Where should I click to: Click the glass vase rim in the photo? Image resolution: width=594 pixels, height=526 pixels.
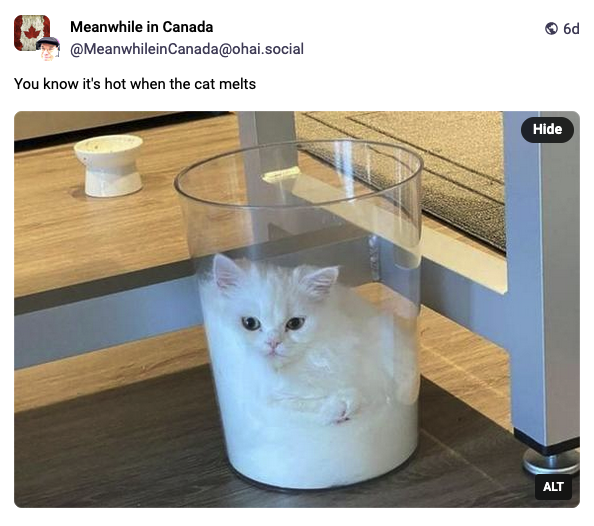[298, 173]
